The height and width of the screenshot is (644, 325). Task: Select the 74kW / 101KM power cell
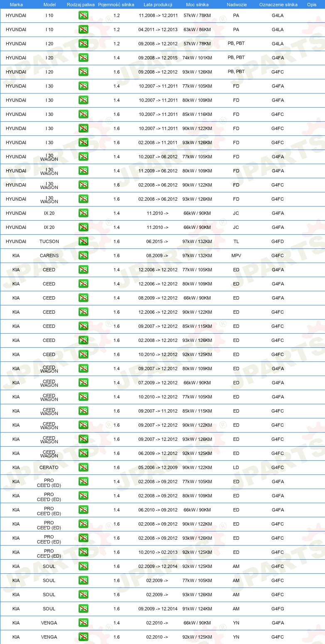197,58
